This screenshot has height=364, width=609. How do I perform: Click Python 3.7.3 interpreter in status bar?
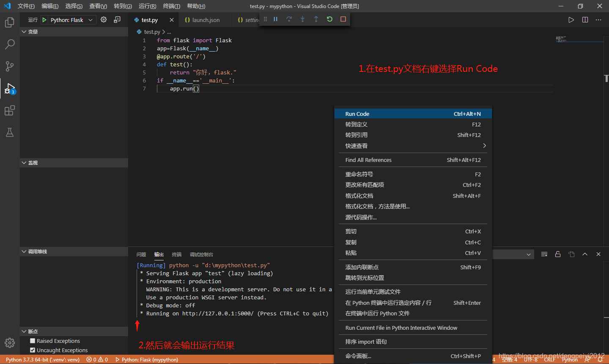[43, 360]
